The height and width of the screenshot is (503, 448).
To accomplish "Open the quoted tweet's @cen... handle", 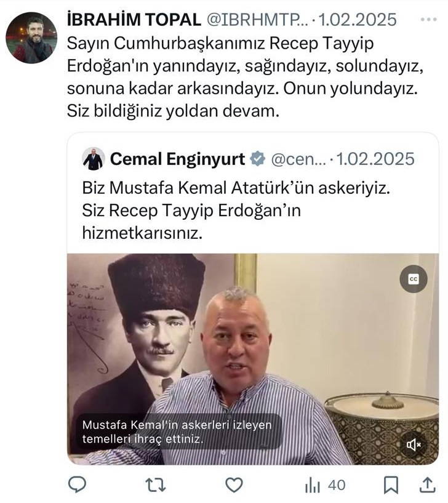I will coord(298,159).
